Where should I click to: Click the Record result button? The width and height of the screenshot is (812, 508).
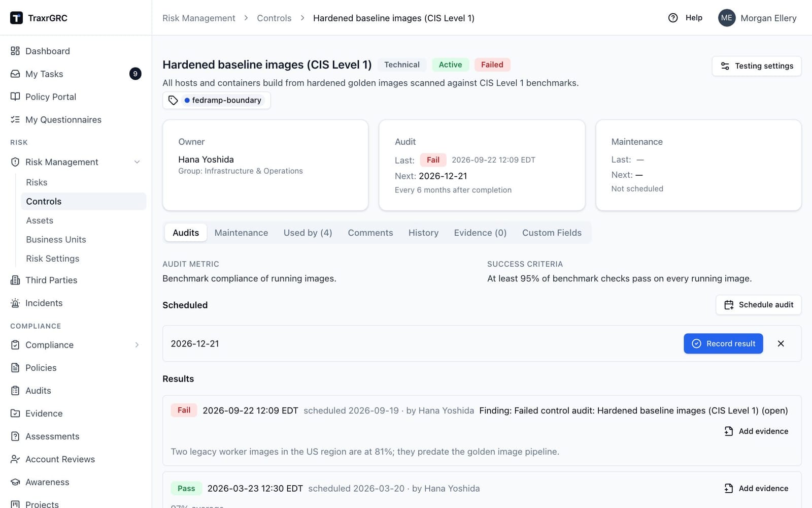coord(723,343)
